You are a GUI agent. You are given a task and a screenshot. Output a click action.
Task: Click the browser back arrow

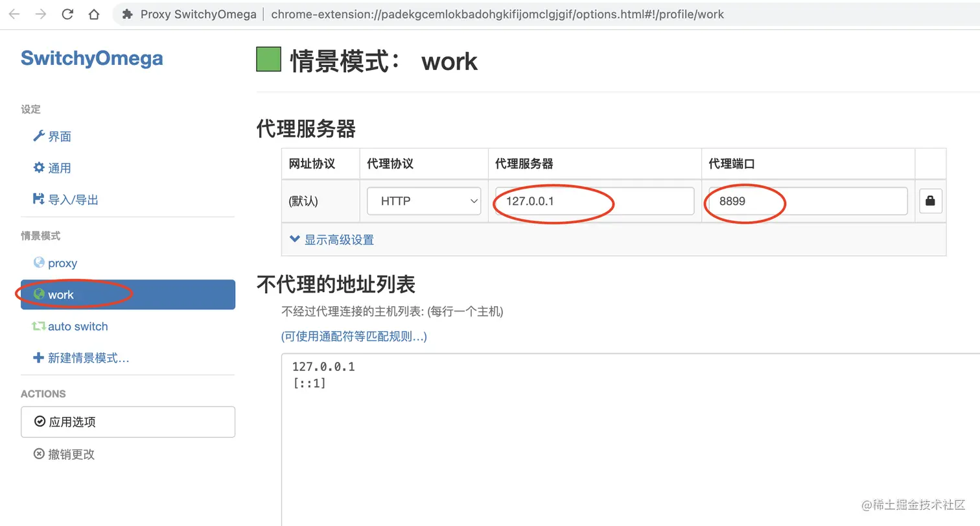pyautogui.click(x=14, y=14)
